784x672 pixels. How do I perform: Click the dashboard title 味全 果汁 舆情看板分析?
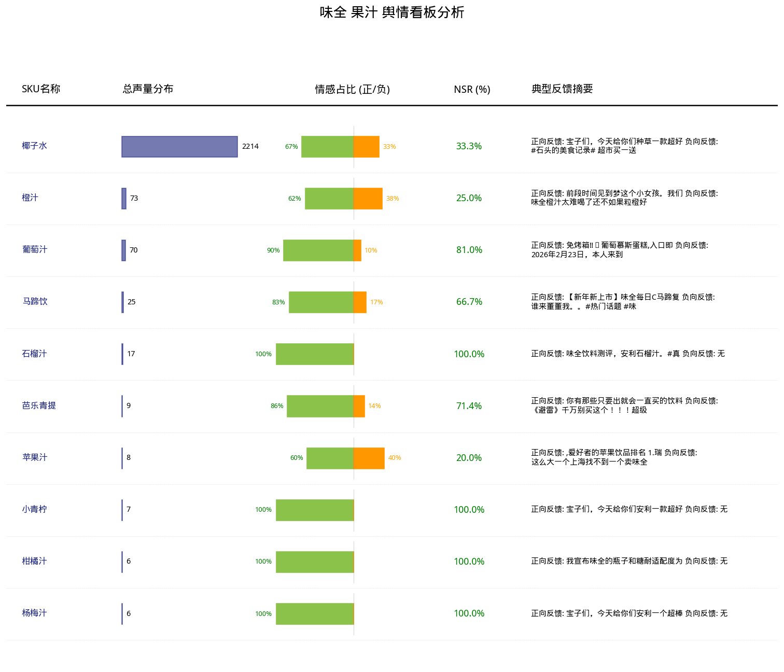pyautogui.click(x=392, y=12)
